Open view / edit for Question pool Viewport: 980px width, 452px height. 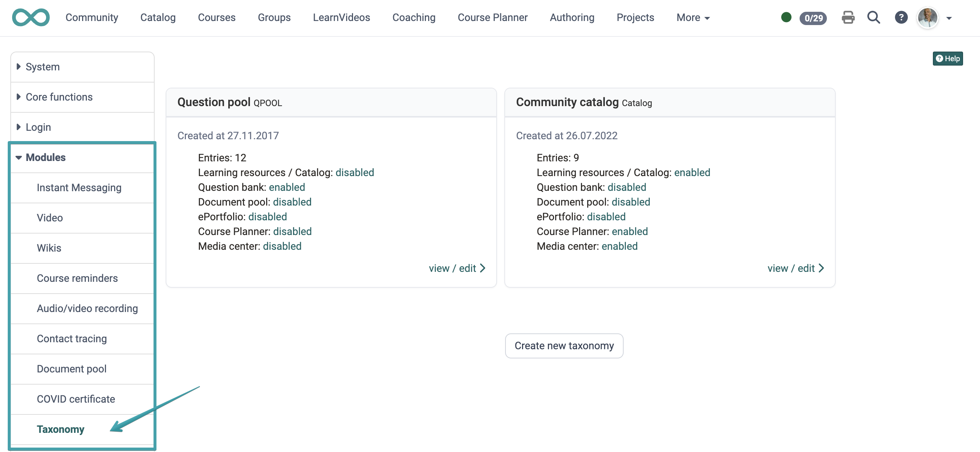click(x=457, y=269)
